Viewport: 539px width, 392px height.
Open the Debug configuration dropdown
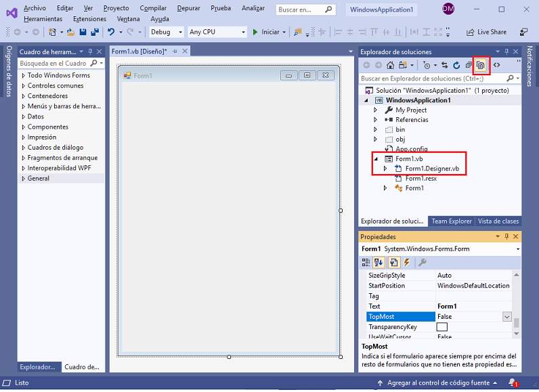tap(181, 32)
